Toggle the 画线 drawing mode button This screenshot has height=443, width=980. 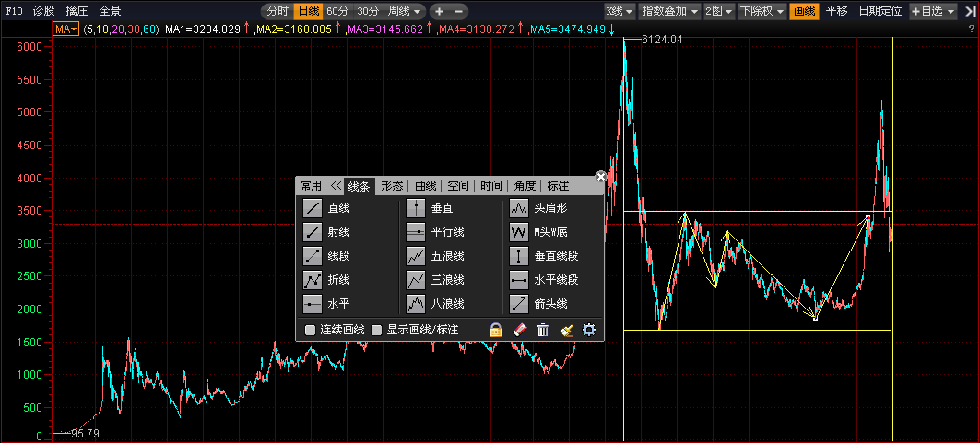(x=804, y=11)
